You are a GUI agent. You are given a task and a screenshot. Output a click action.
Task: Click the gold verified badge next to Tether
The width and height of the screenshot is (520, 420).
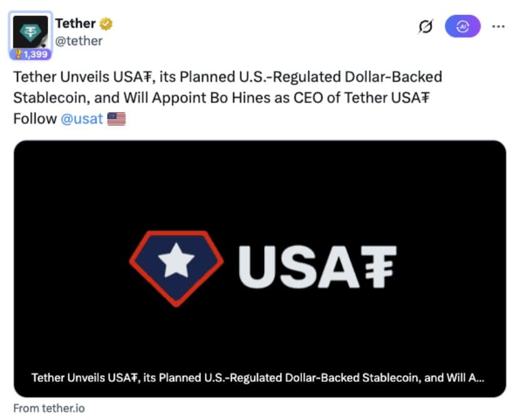click(x=105, y=23)
